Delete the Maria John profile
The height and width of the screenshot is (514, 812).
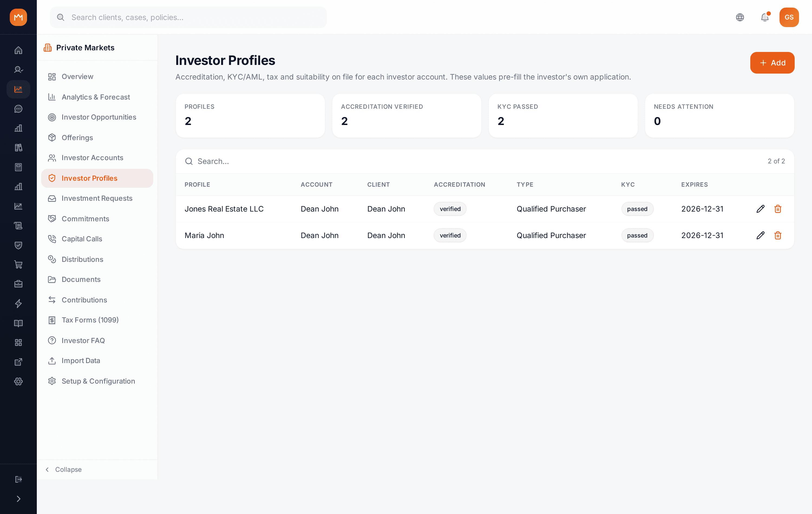click(778, 235)
